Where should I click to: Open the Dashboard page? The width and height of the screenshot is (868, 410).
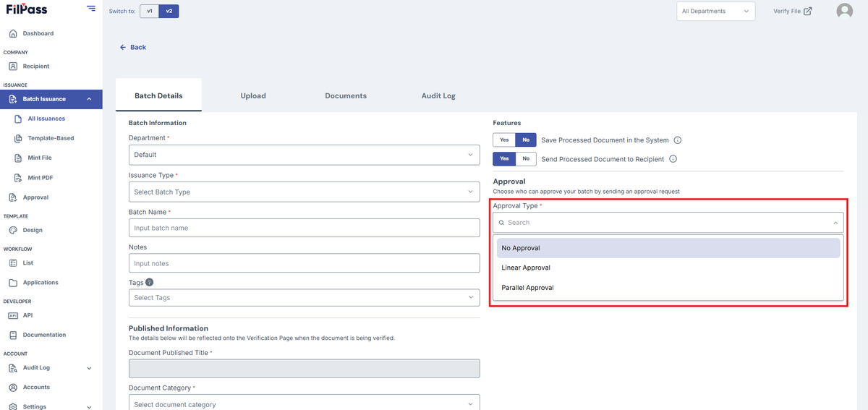pos(38,33)
